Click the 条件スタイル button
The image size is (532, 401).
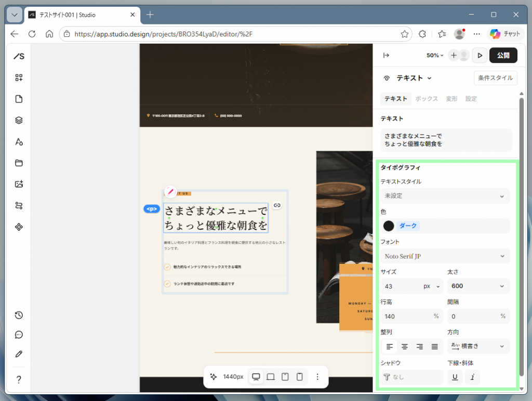[495, 78]
